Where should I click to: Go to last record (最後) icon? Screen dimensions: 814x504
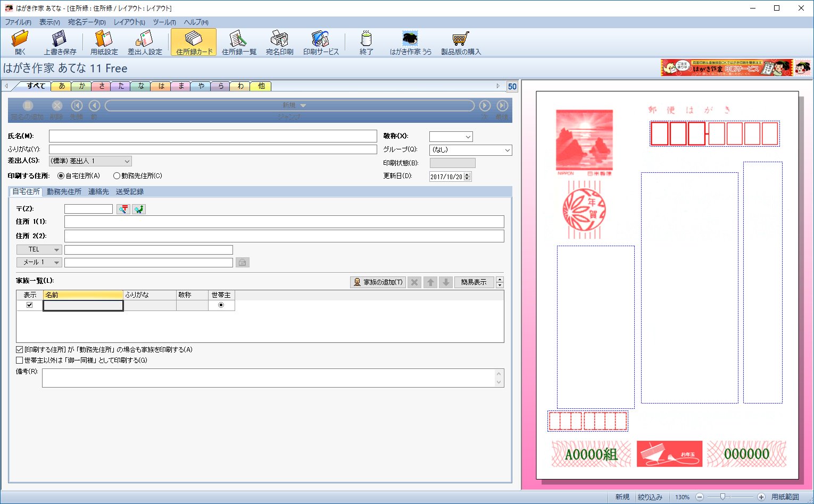coord(502,106)
